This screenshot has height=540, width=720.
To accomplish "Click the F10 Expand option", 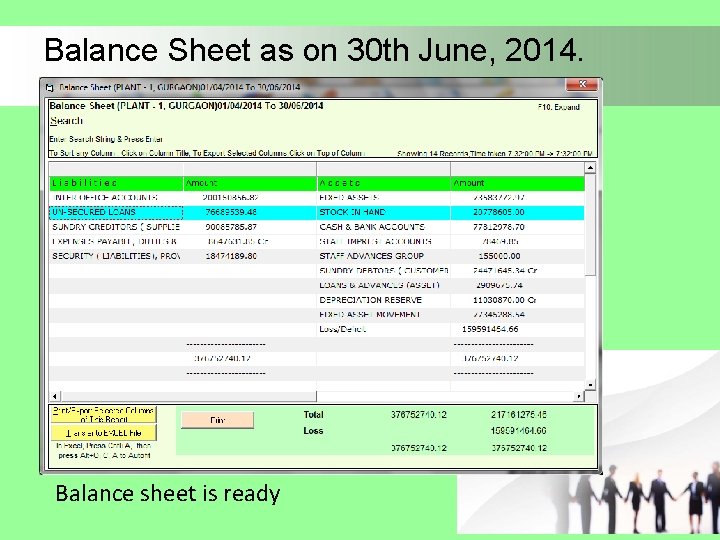I will 559,107.
